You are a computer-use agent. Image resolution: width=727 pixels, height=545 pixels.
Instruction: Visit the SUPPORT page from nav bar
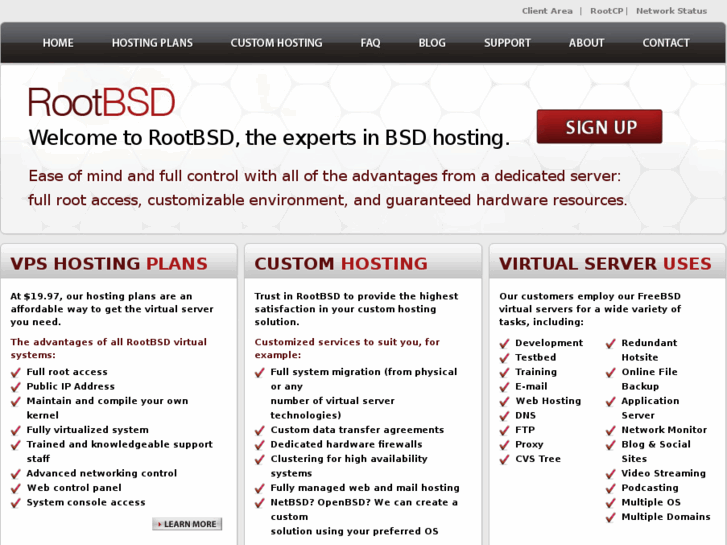[x=507, y=43]
